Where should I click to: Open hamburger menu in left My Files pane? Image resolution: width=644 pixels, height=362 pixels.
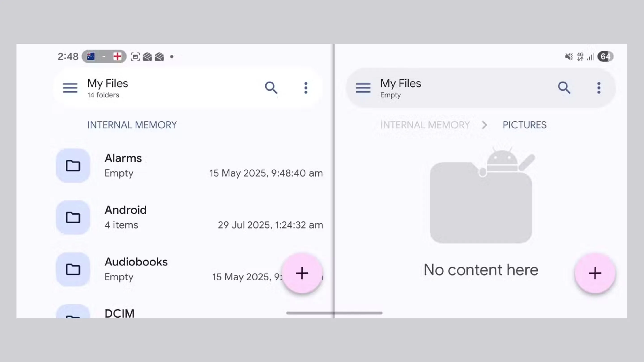point(70,88)
